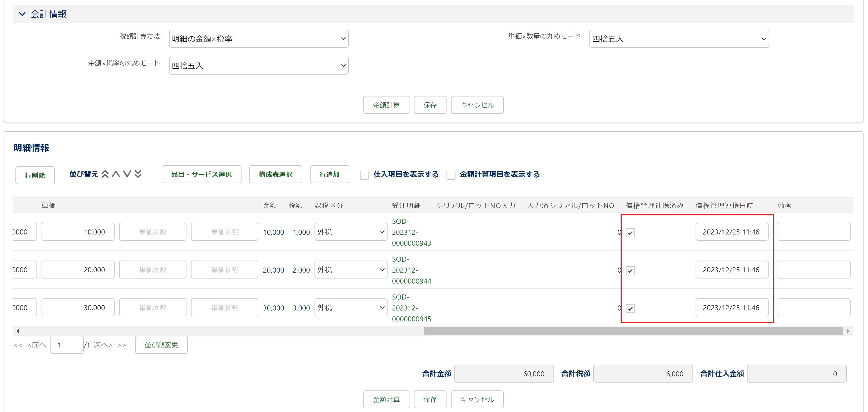Click the horizontal scrollbar right arrow
The height and width of the screenshot is (412, 868).
click(848, 331)
